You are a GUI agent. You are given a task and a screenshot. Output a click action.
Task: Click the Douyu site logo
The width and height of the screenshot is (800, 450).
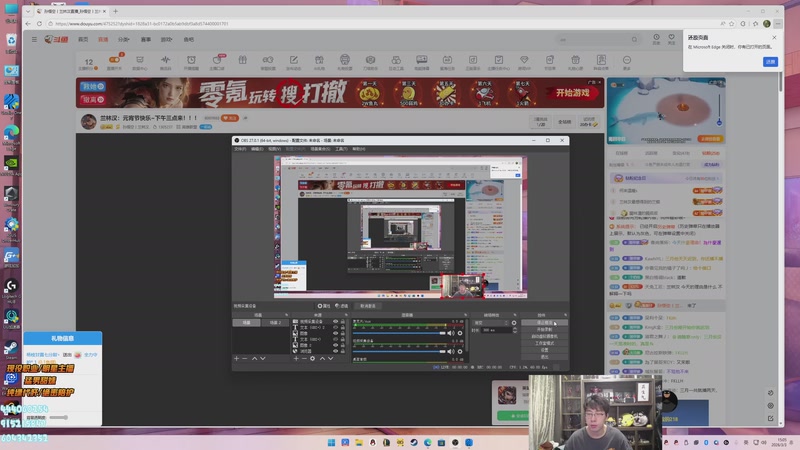[56, 39]
